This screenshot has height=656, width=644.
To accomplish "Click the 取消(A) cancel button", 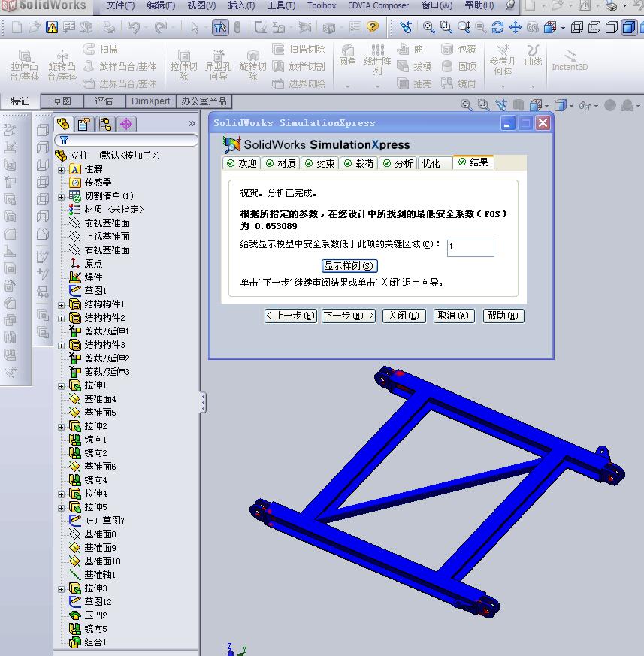I will coord(453,316).
